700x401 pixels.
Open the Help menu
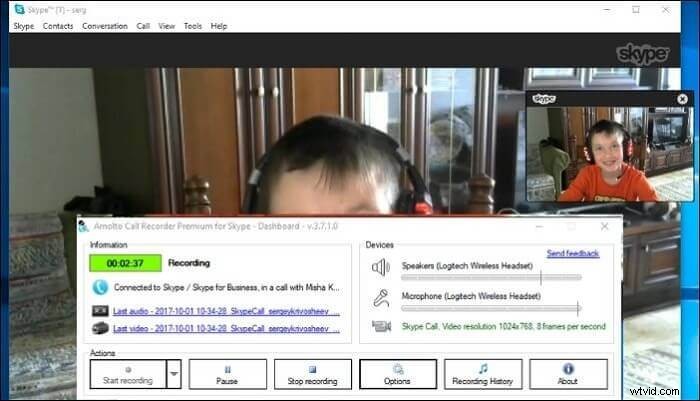[x=219, y=26]
